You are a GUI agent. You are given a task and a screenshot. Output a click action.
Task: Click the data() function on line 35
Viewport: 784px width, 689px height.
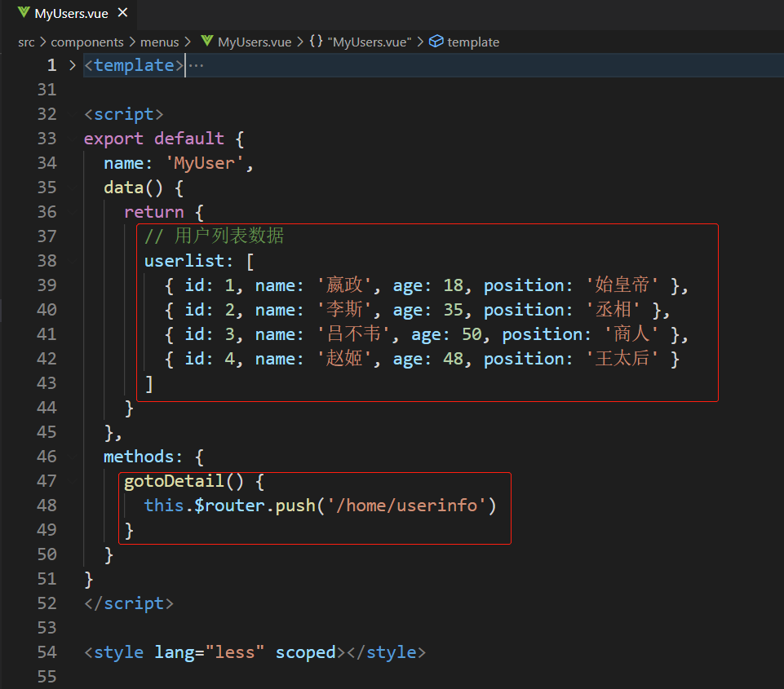pyautogui.click(x=133, y=188)
